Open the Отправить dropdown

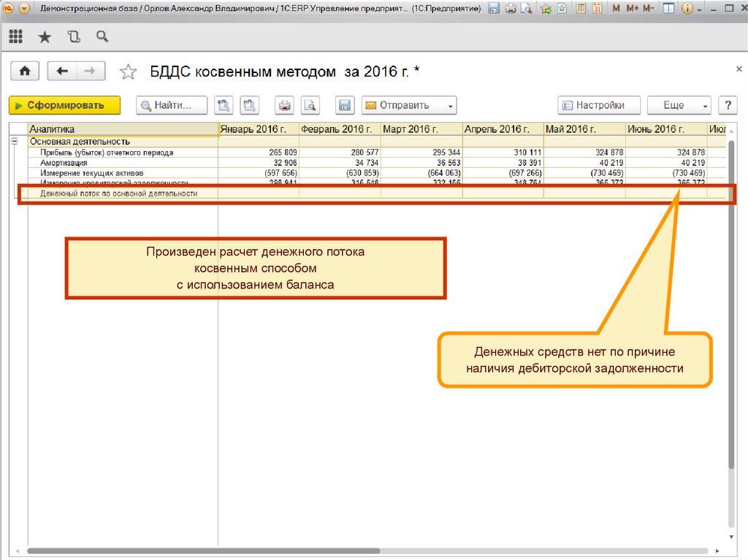(x=409, y=105)
